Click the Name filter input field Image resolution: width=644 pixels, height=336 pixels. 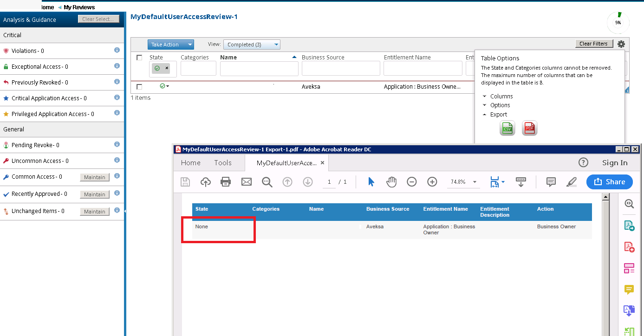(259, 68)
